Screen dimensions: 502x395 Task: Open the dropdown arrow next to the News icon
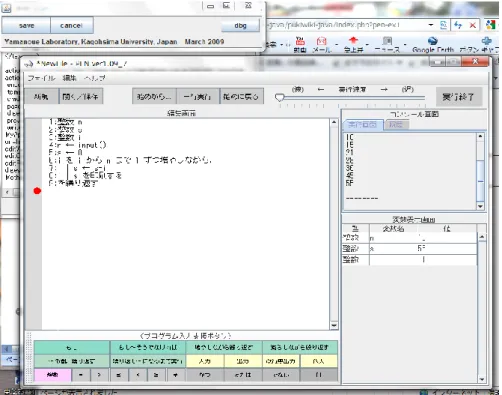click(x=405, y=44)
